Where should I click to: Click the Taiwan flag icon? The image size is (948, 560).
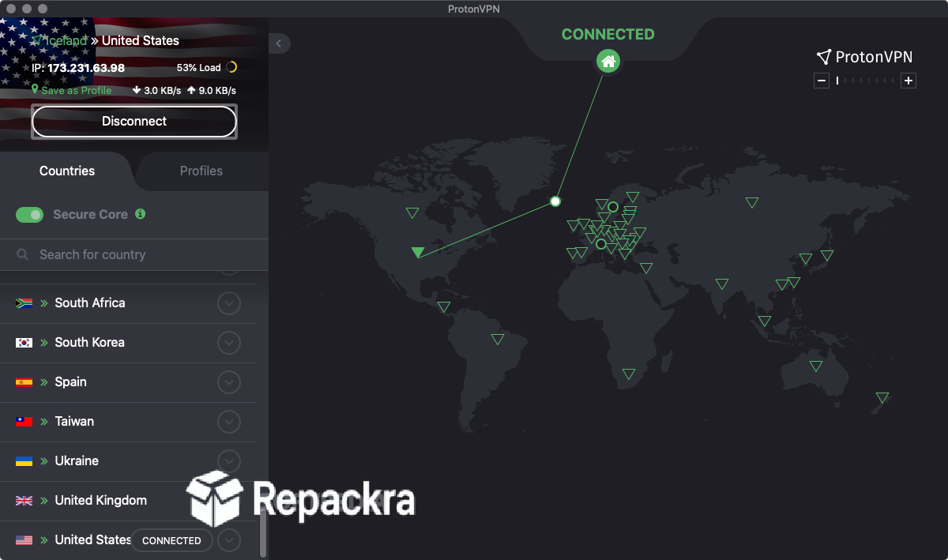(24, 421)
